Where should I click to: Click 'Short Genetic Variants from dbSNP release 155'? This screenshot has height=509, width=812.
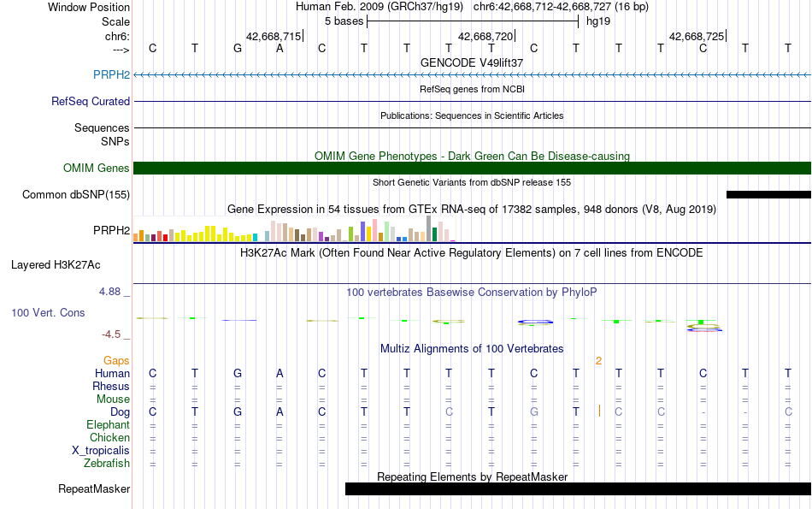(472, 182)
